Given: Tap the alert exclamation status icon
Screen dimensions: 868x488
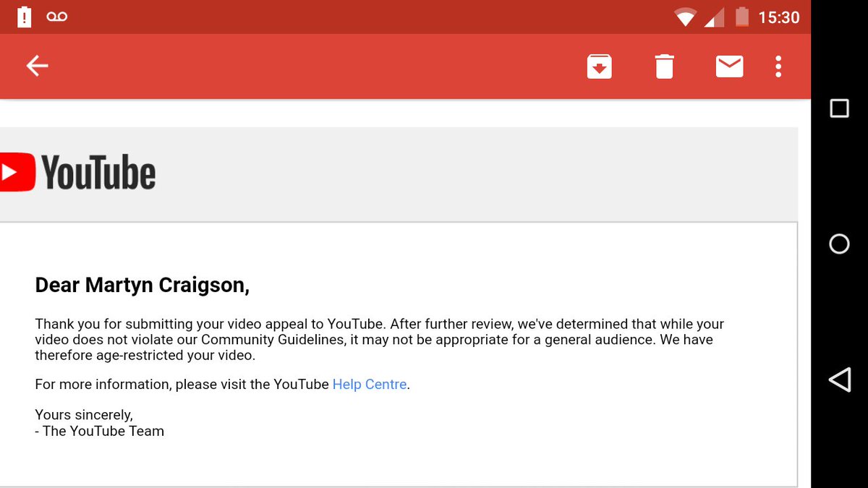Looking at the screenshot, I should 24,17.
